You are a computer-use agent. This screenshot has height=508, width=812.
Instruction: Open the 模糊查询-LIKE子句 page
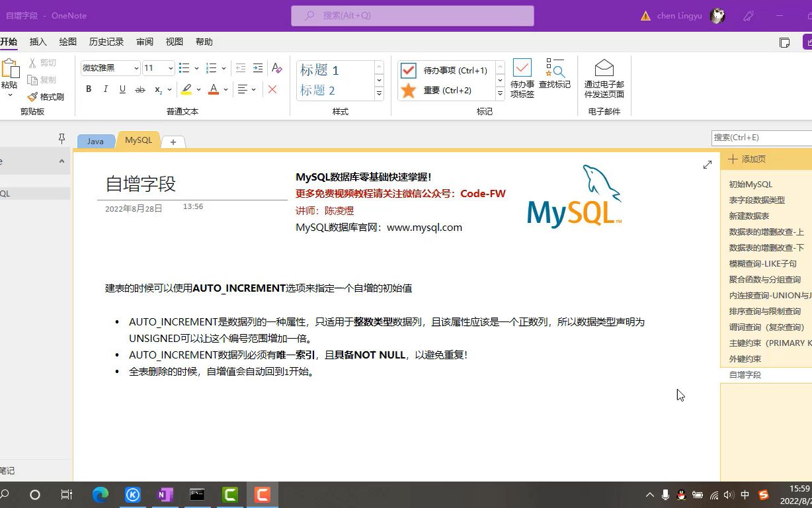763,264
